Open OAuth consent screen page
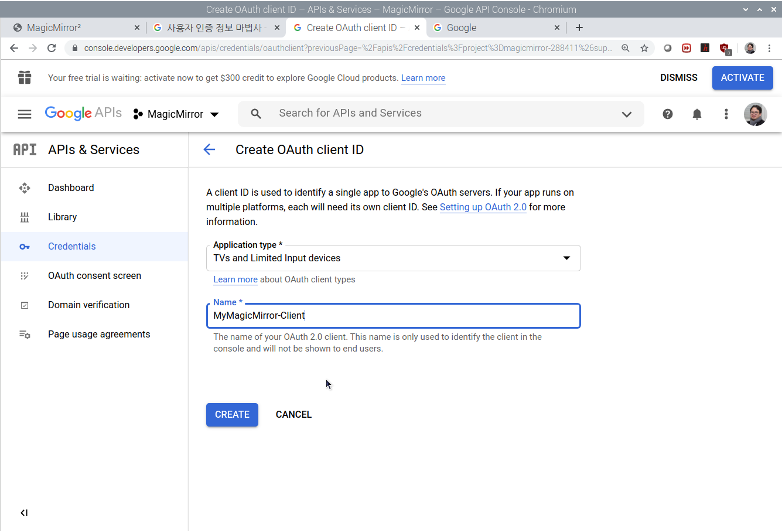 [94, 275]
